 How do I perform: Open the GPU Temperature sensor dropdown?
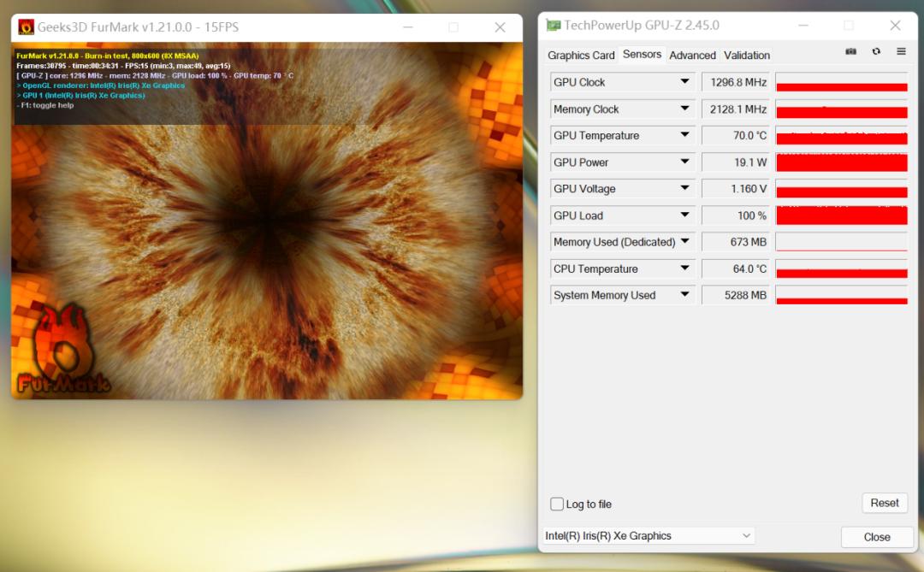click(684, 135)
